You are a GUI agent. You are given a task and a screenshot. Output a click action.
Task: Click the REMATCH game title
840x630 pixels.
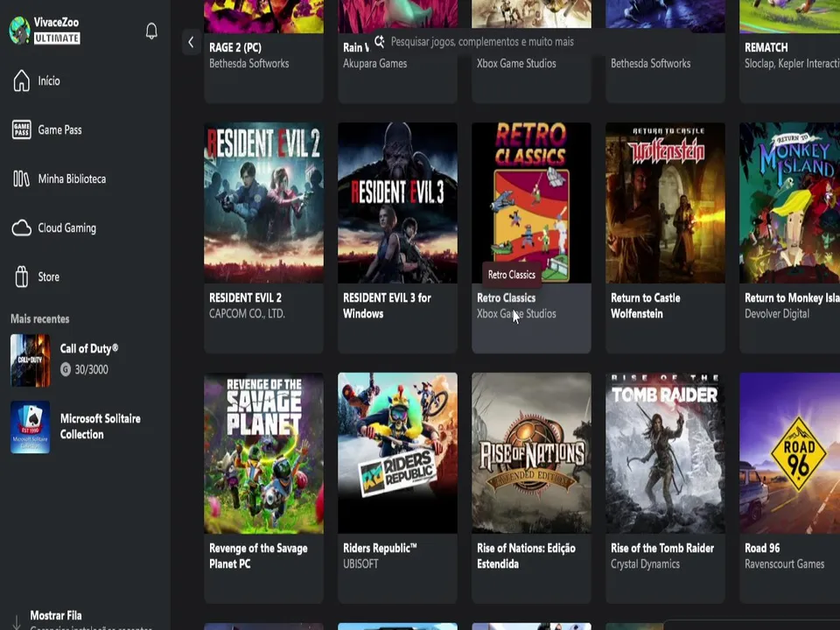point(766,47)
